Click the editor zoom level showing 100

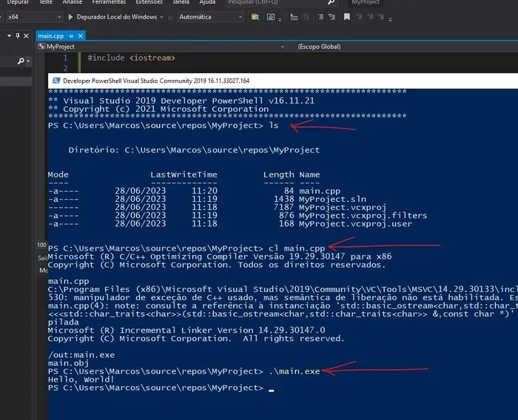(x=41, y=245)
